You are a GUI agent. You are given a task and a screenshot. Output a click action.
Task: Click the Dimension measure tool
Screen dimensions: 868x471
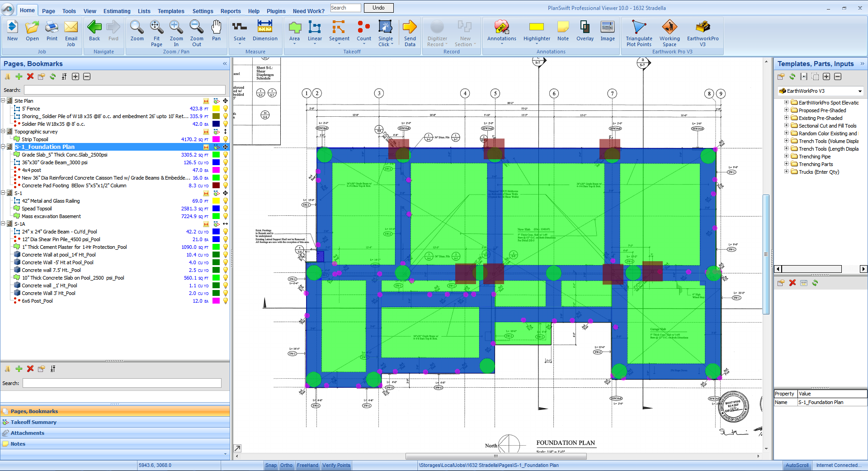[265, 32]
